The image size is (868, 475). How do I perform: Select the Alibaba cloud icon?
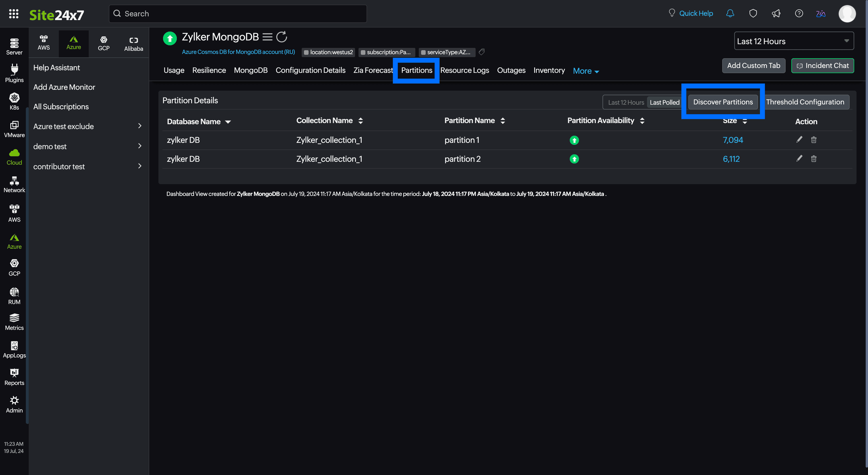click(x=133, y=43)
